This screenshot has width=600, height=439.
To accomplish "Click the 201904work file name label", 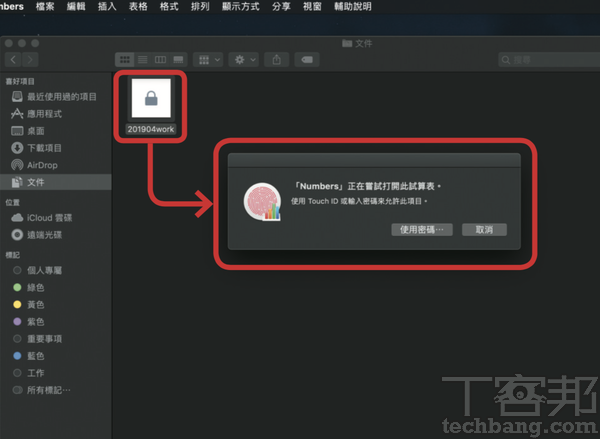I will point(151,129).
